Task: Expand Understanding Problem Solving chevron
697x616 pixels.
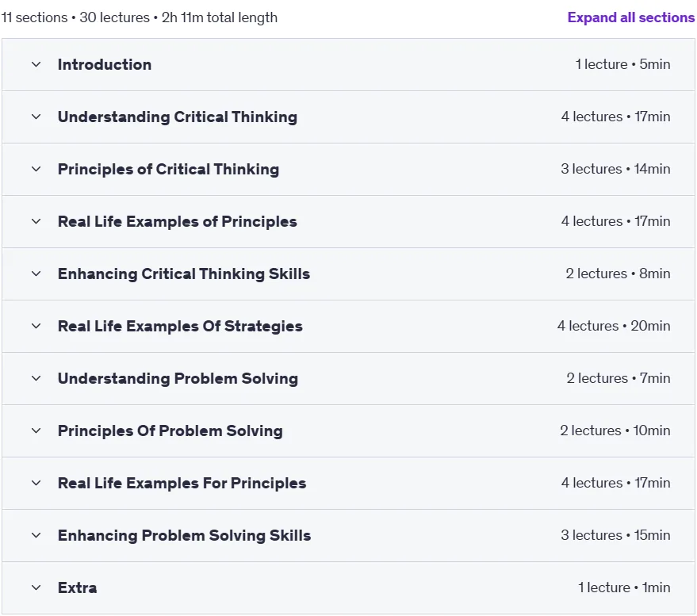Action: tap(36, 379)
